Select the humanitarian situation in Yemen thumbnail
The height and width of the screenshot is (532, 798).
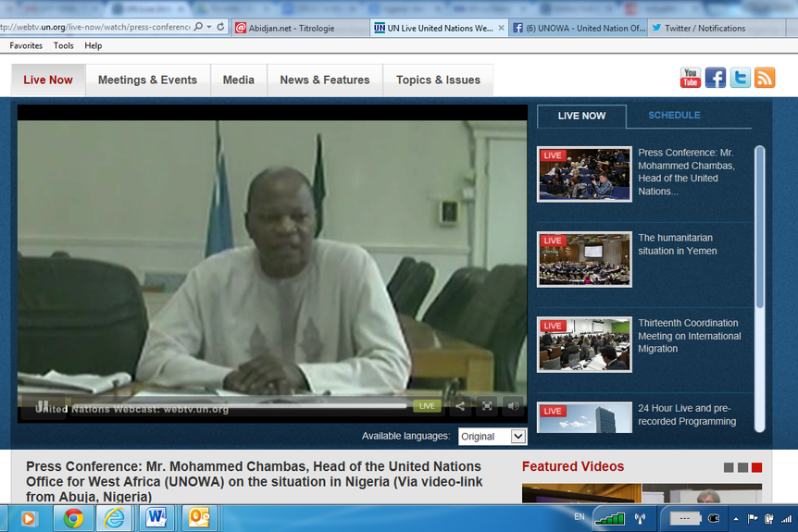point(584,259)
